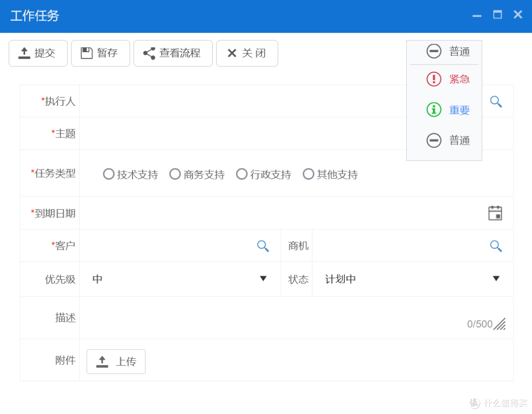The height and width of the screenshot is (414, 532).
Task: Open search icon for 执行人 field
Action: point(496,101)
